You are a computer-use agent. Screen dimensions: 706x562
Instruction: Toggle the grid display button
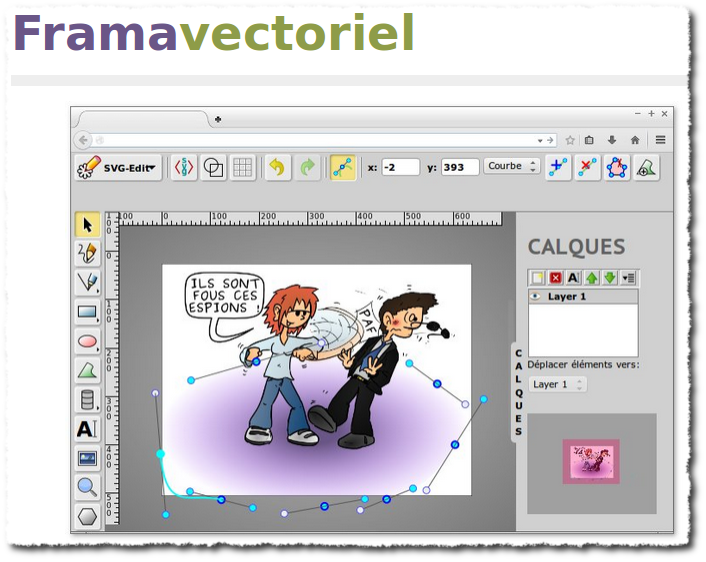(x=242, y=168)
